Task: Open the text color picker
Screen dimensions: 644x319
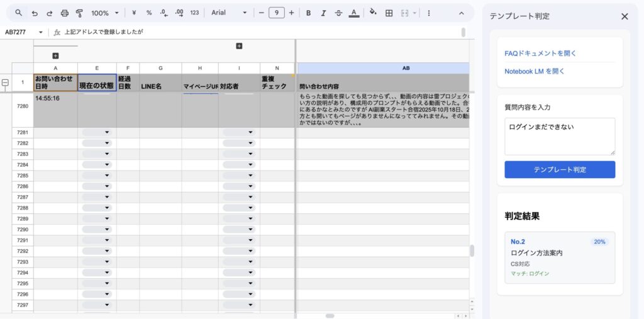Action: (x=354, y=13)
